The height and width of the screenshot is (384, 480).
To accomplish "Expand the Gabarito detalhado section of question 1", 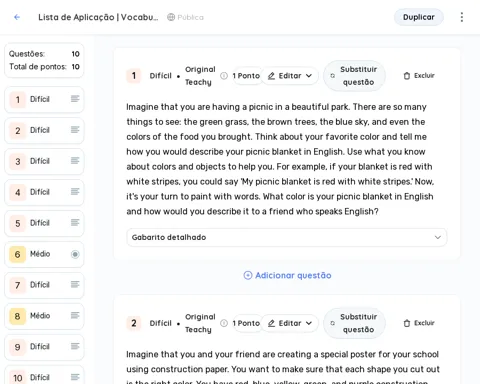I will tap(287, 237).
